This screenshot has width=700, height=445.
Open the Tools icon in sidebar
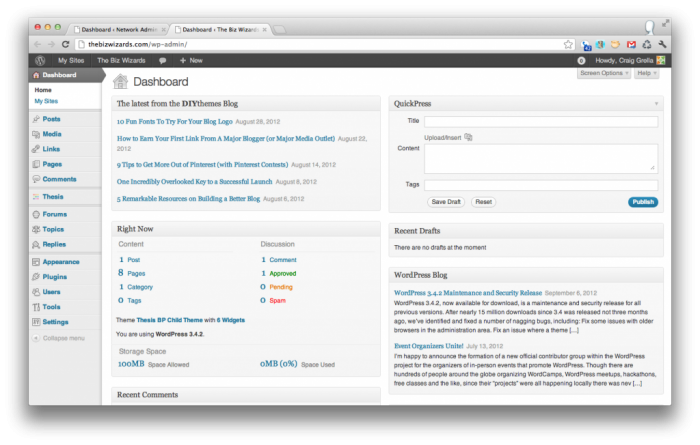pyautogui.click(x=36, y=307)
